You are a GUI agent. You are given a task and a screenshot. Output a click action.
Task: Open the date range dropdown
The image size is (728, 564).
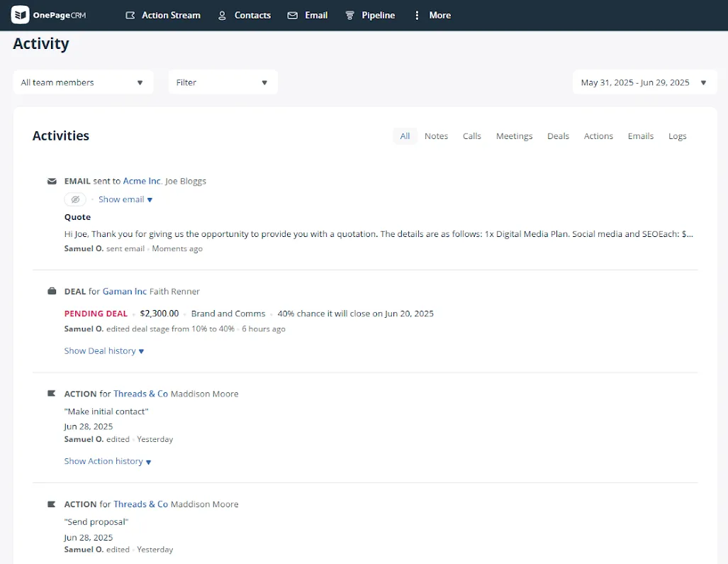644,82
